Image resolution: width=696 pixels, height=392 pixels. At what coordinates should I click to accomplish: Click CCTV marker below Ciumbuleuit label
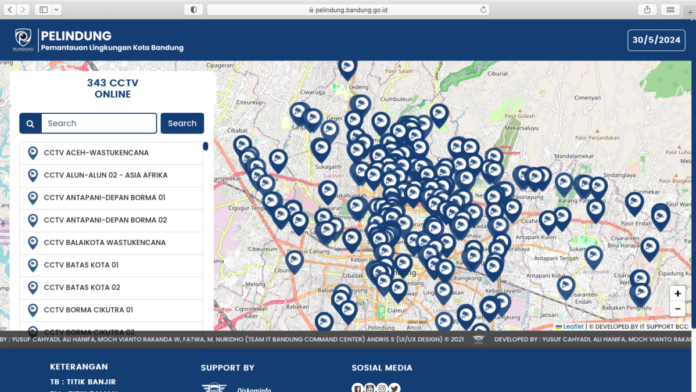click(x=380, y=123)
